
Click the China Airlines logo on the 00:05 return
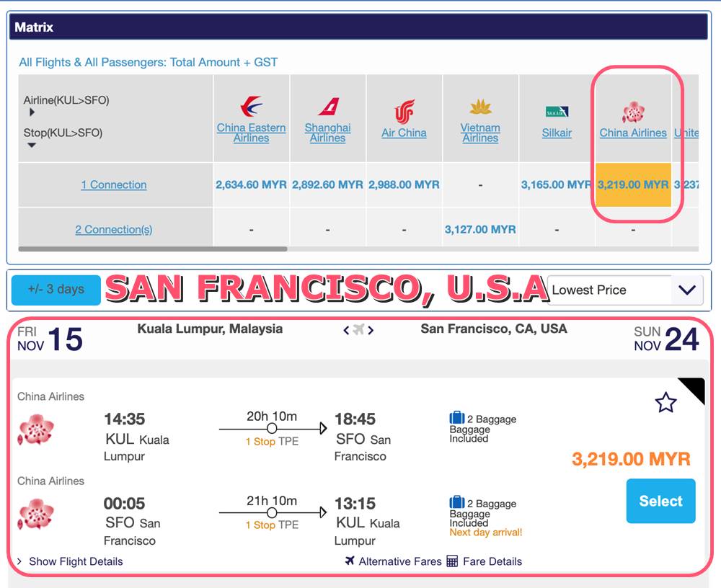tap(35, 514)
